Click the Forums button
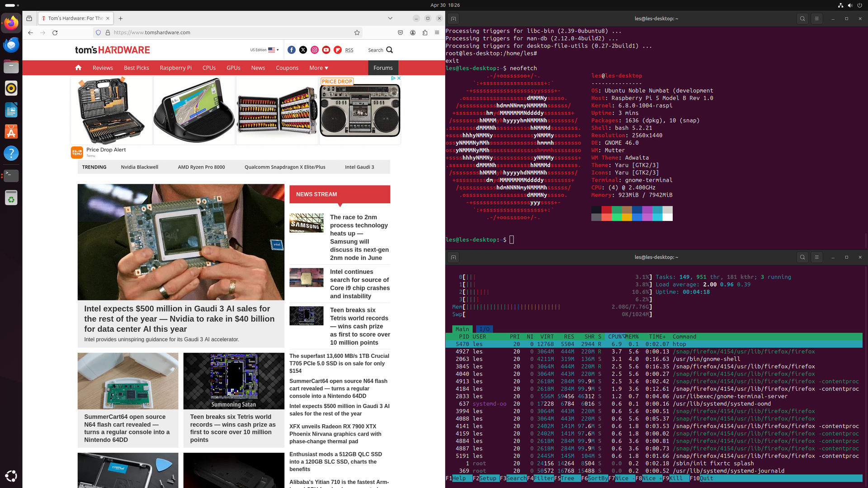The image size is (868, 488). point(383,68)
